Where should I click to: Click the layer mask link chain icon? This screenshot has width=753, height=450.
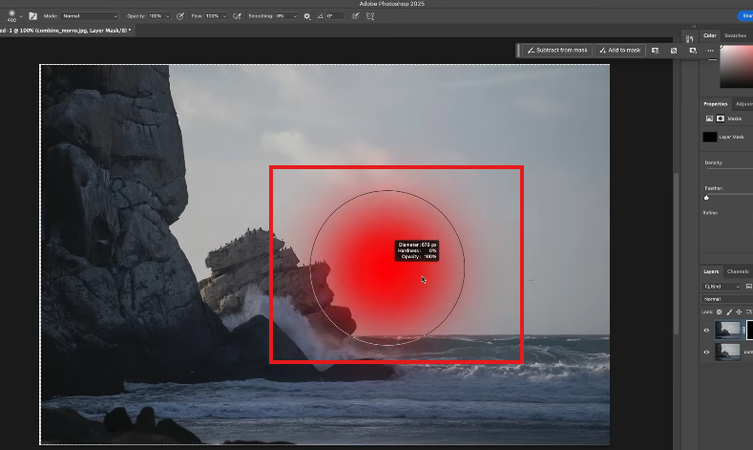pyautogui.click(x=743, y=330)
